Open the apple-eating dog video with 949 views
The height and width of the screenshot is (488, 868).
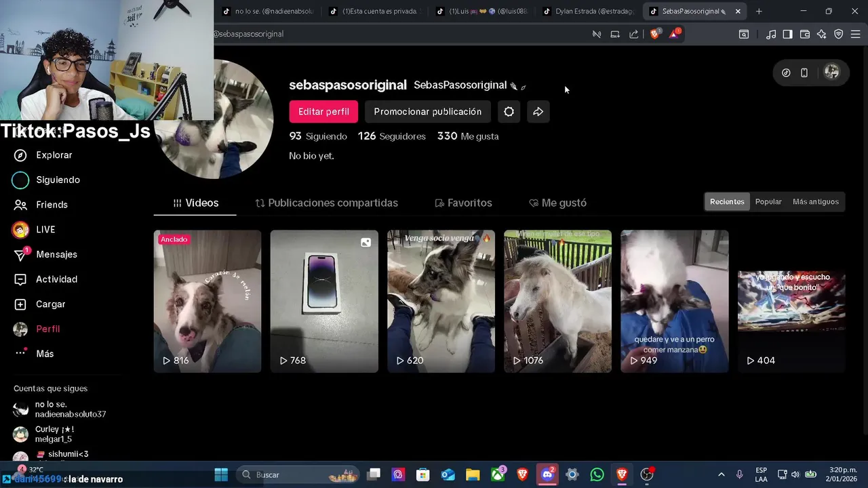click(x=675, y=302)
